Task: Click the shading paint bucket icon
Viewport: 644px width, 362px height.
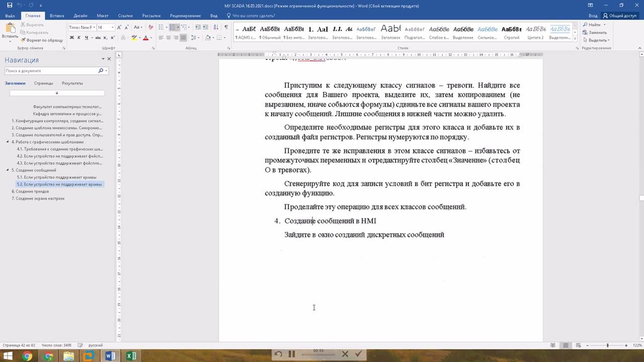Action: [207, 38]
